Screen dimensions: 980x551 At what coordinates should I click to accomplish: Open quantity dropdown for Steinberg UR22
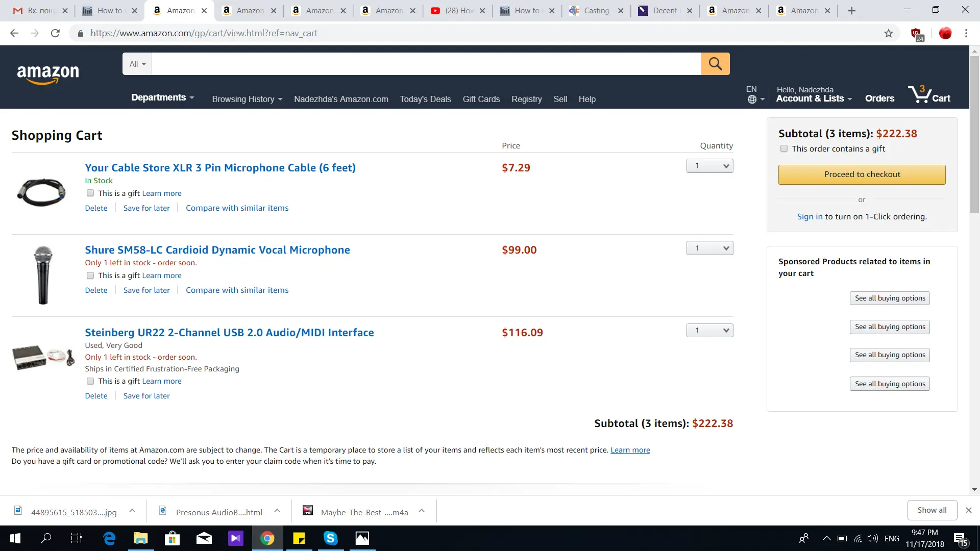[709, 331]
